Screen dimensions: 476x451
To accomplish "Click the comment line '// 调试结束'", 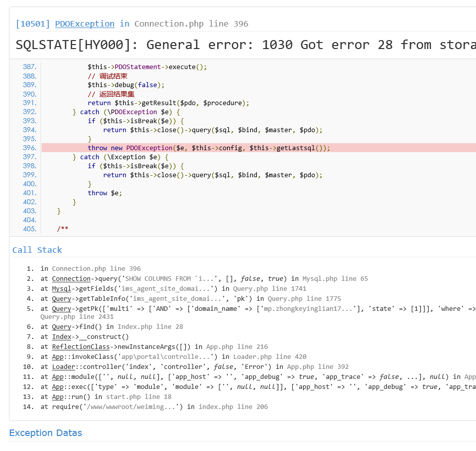I will [x=108, y=76].
